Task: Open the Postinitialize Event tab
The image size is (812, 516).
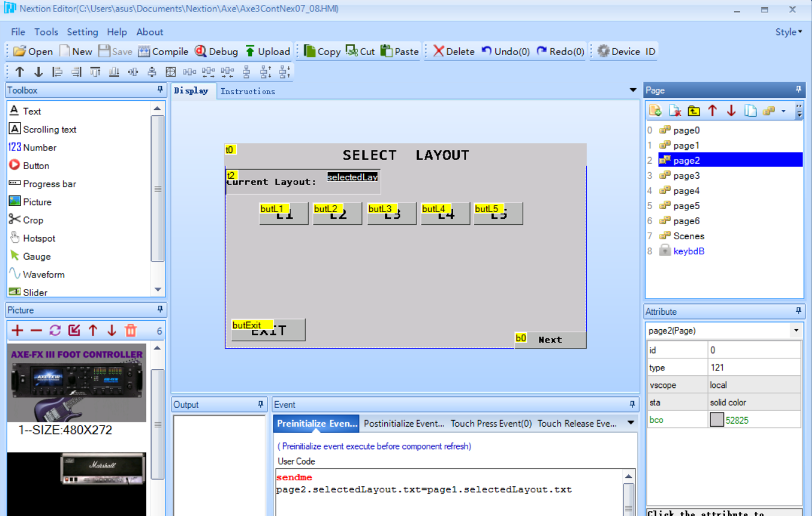Action: pyautogui.click(x=404, y=424)
